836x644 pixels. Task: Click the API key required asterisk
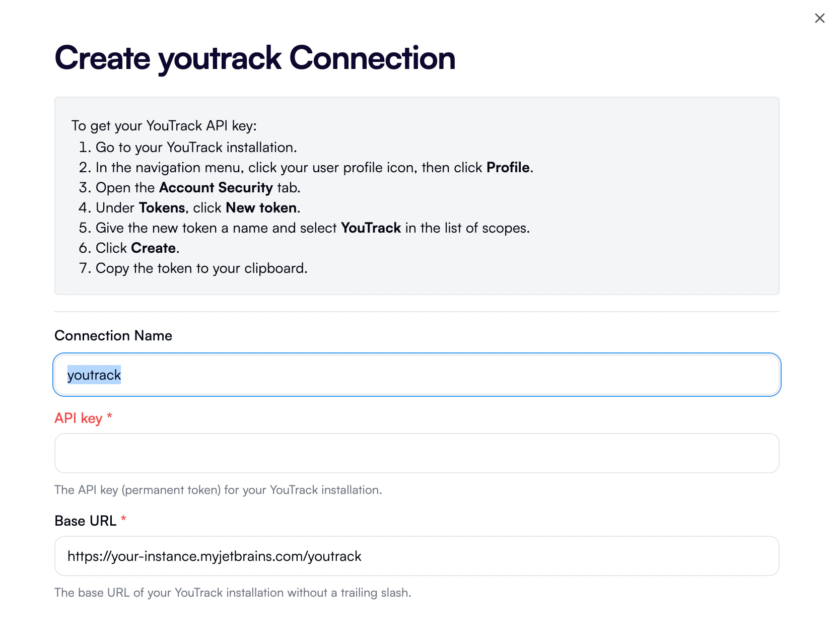(109, 416)
